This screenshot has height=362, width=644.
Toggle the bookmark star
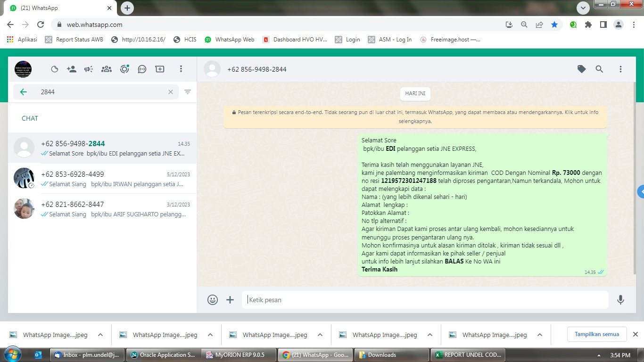tap(554, 25)
